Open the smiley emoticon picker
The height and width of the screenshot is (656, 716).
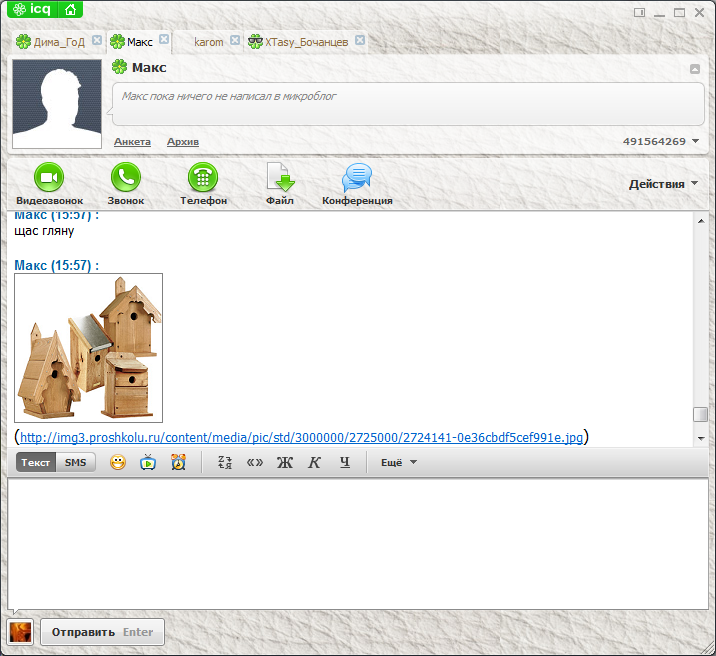pyautogui.click(x=118, y=462)
